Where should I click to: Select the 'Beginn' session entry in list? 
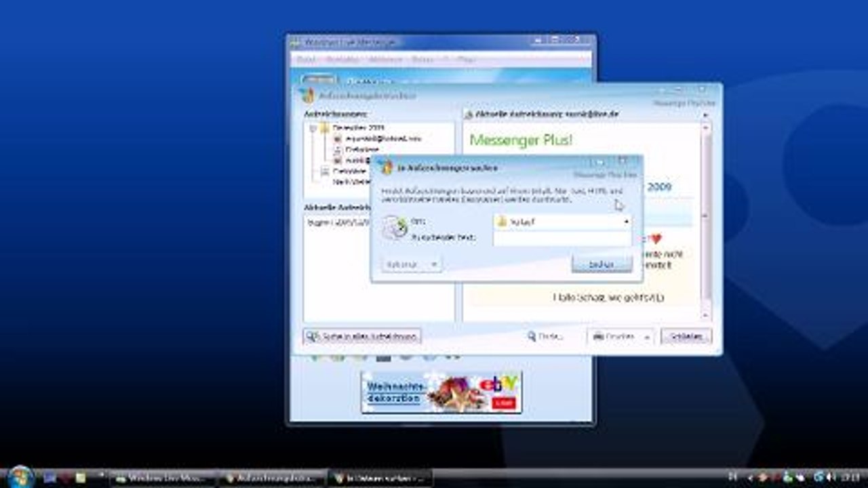[339, 222]
